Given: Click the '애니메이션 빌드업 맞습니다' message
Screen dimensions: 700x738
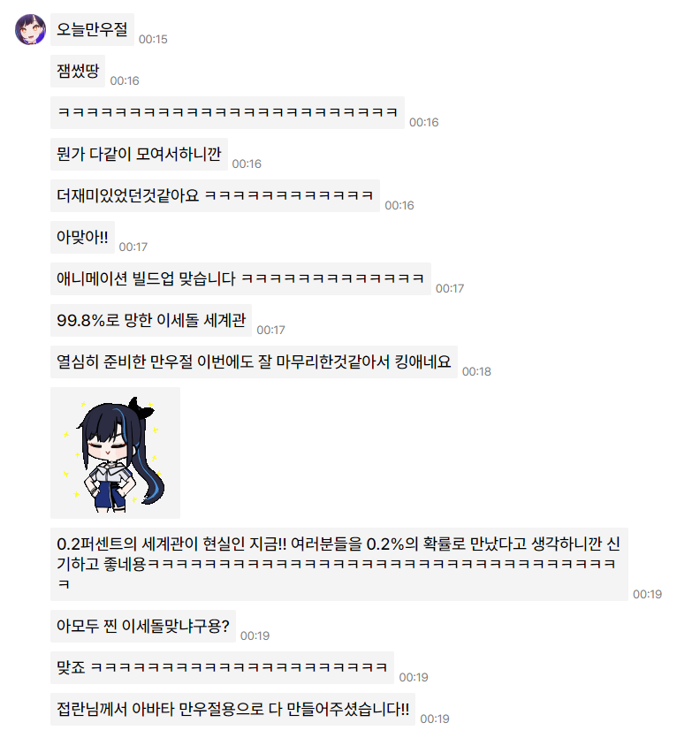Looking at the screenshot, I should [240, 278].
